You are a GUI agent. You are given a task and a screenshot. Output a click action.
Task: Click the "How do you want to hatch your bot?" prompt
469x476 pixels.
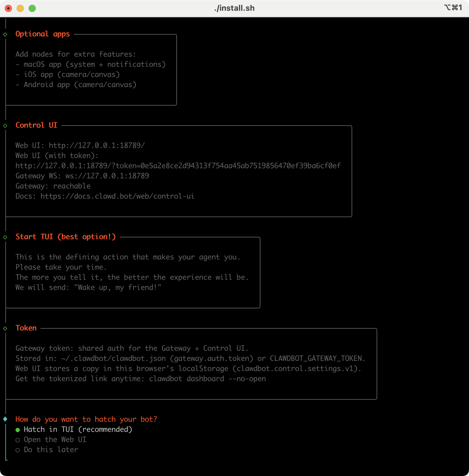(x=86, y=419)
